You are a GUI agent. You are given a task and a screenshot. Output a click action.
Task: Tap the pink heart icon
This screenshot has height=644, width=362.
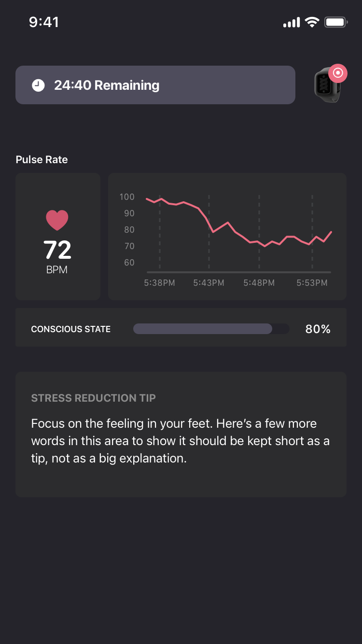(x=57, y=220)
